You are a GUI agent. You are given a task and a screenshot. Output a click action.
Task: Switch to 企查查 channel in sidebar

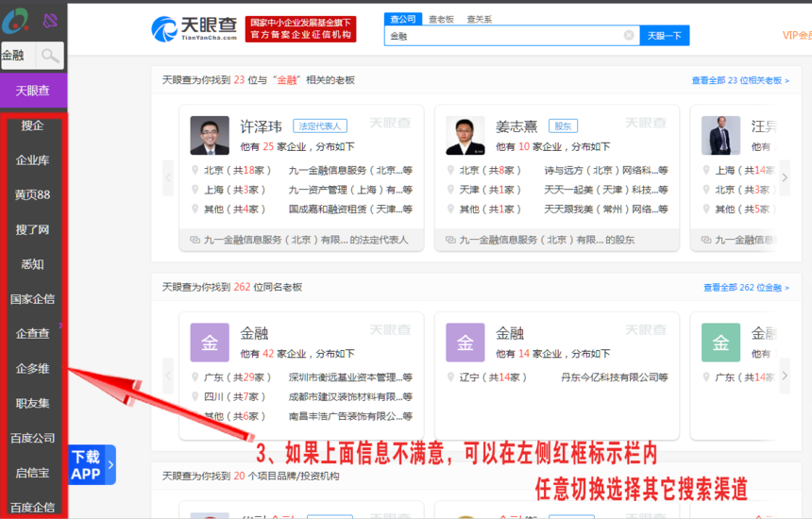coord(32,333)
